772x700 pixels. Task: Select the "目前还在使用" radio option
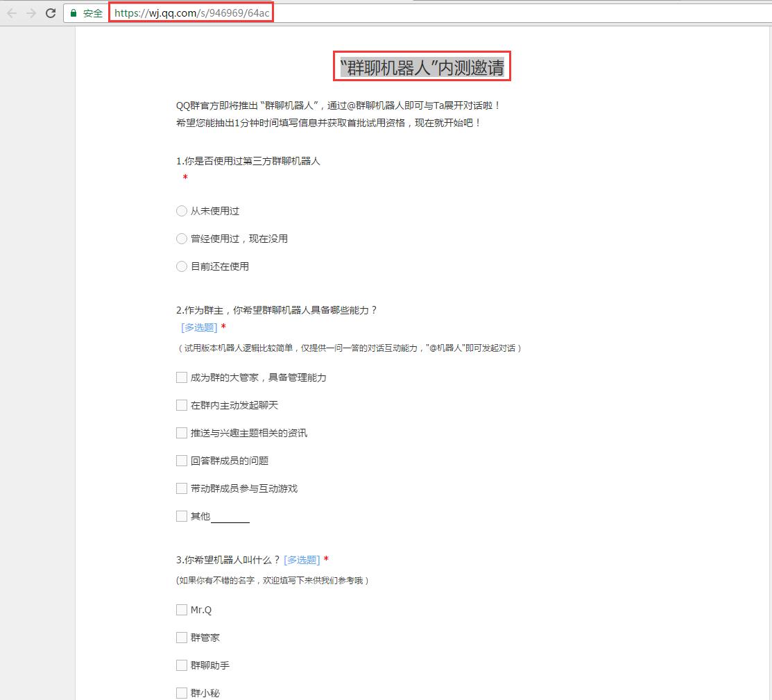pyautogui.click(x=181, y=266)
